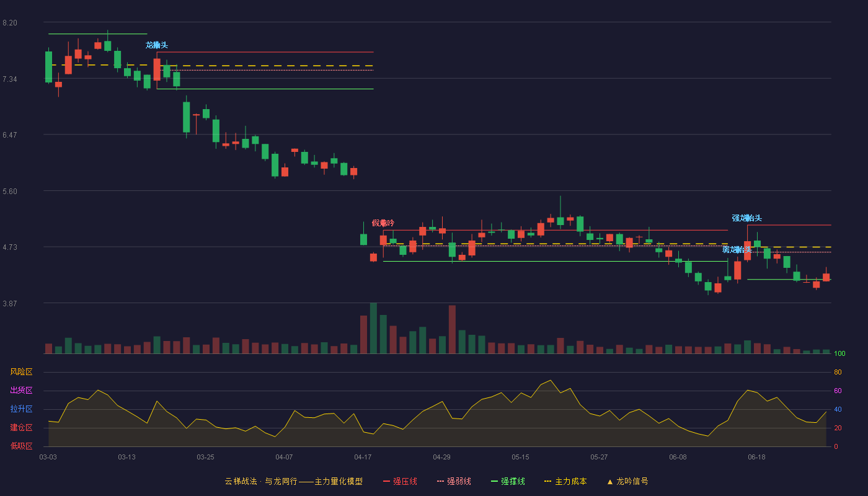Toggle the 强压线 legend series
Viewport: 868px width, 496px height.
(400, 481)
